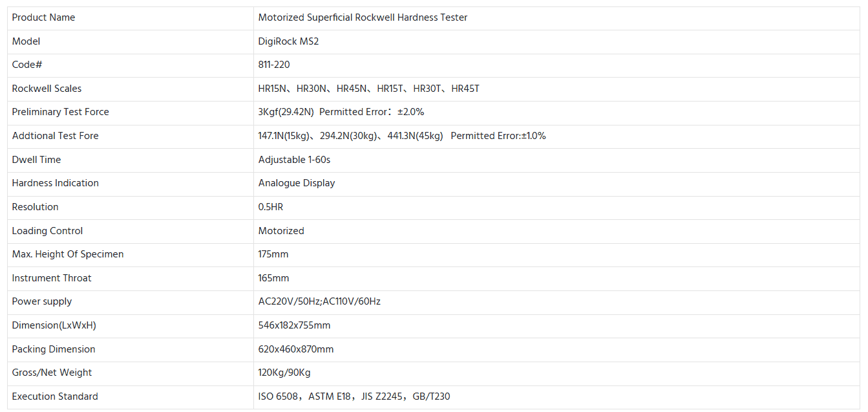The width and height of the screenshot is (868, 412).
Task: Click the Addtional Test Fore label
Action: (55, 136)
